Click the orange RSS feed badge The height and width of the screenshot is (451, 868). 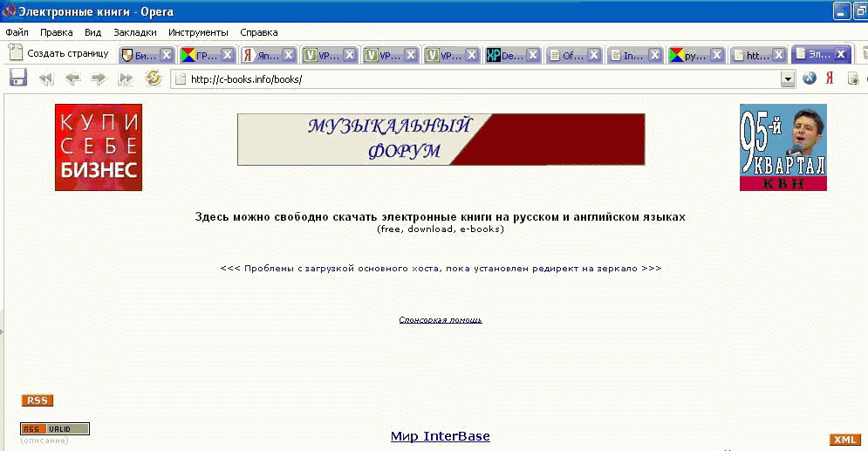coord(38,400)
